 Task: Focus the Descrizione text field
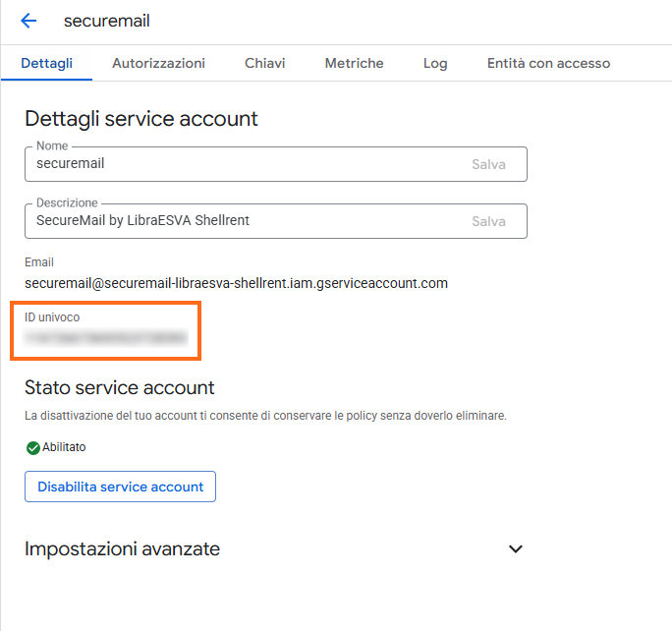[x=246, y=221]
